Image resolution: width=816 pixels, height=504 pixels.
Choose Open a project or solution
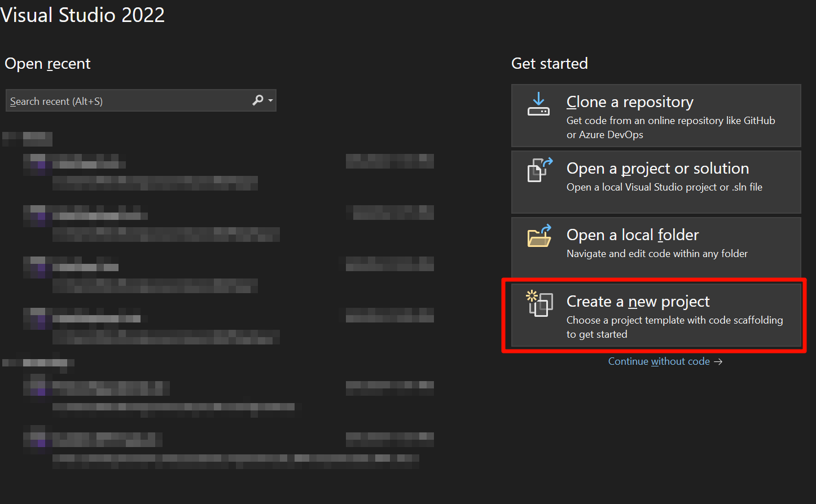tap(656, 182)
